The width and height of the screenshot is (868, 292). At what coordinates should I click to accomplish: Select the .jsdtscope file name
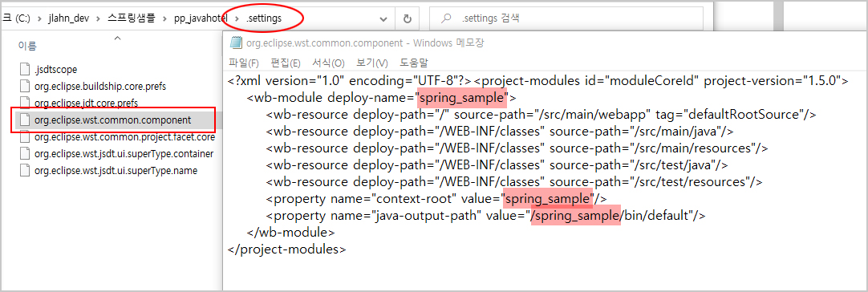pyautogui.click(x=55, y=70)
